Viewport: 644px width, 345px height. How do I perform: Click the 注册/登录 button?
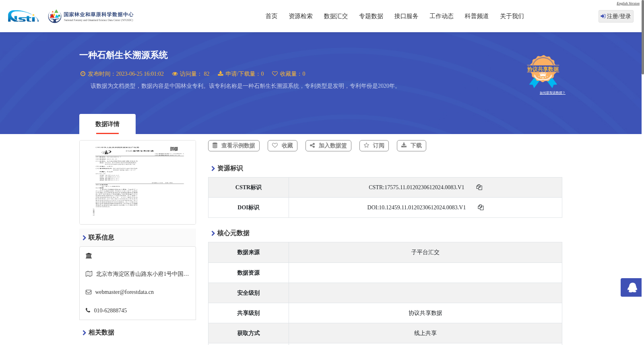click(x=616, y=16)
